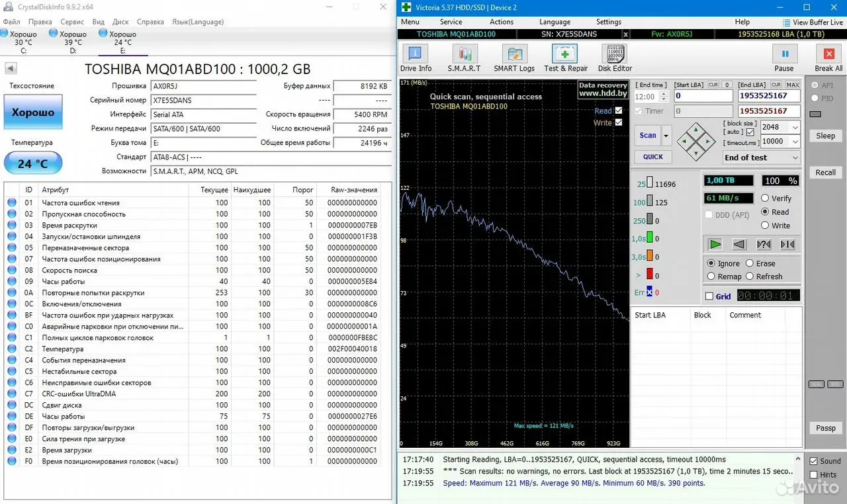Open the block size 2048 dropdown

pyautogui.click(x=795, y=127)
